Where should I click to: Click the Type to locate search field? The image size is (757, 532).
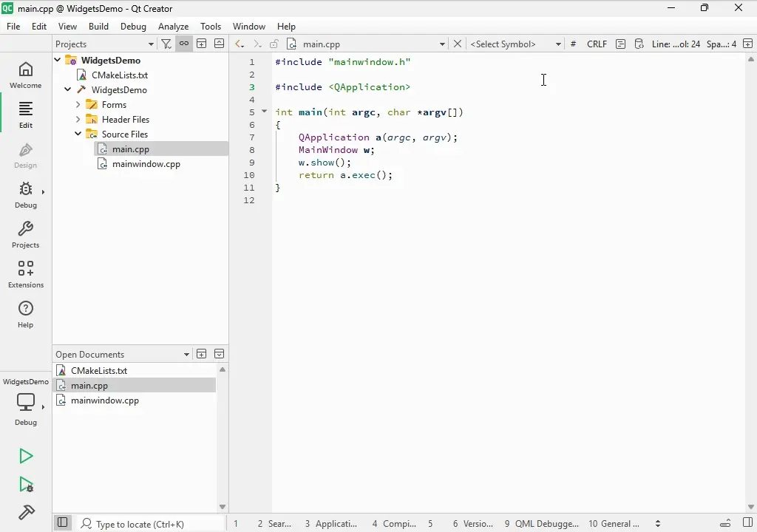coord(152,524)
